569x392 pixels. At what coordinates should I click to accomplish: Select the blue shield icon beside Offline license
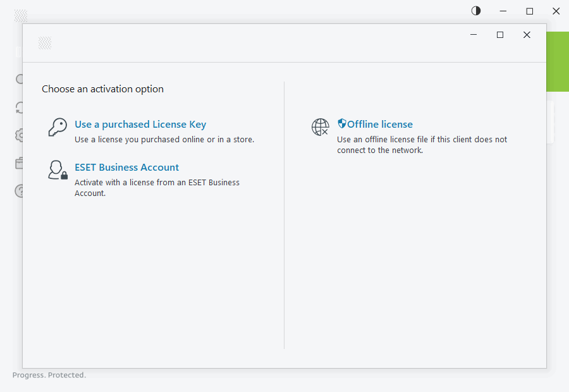pyautogui.click(x=342, y=123)
